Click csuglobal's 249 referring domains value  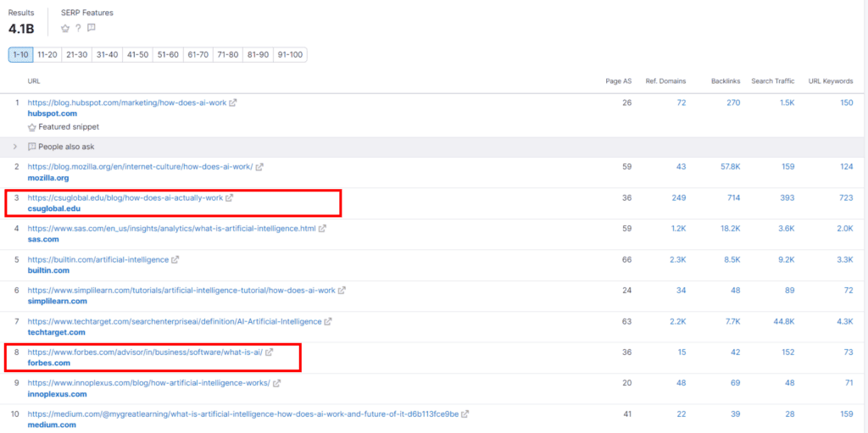tap(679, 197)
